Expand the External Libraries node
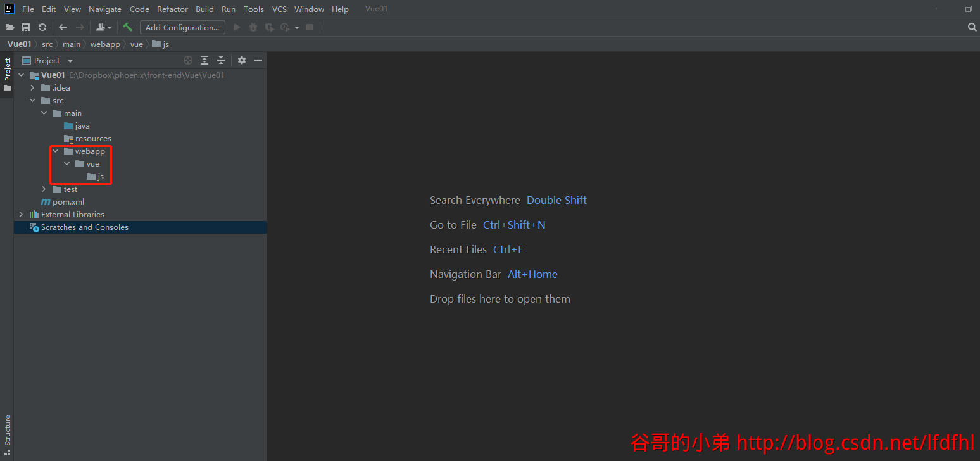The height and width of the screenshot is (461, 980). [x=21, y=215]
